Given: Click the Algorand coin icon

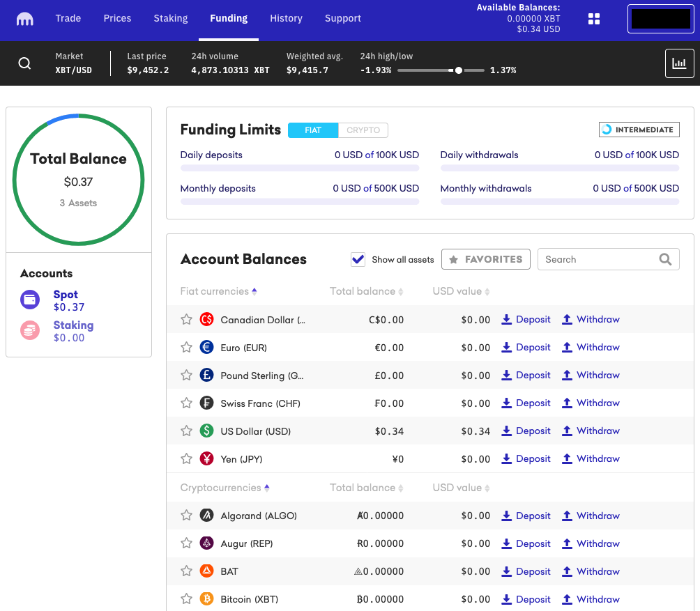Looking at the screenshot, I should tap(206, 516).
